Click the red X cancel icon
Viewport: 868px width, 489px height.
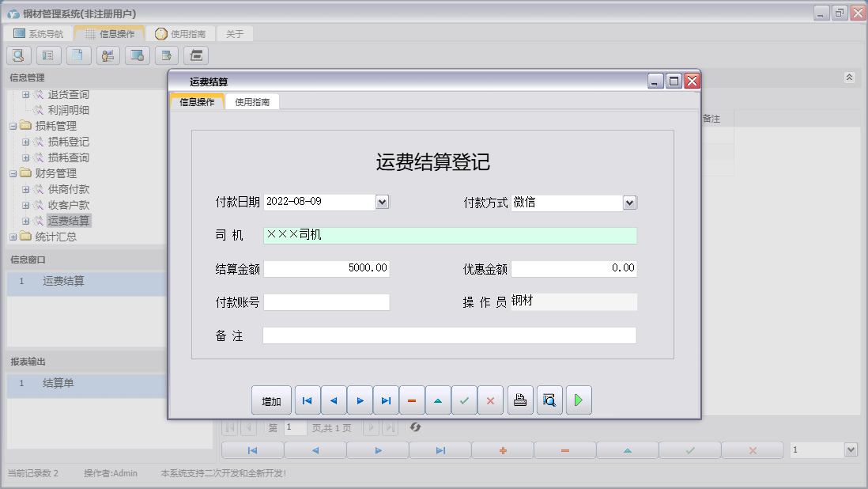pyautogui.click(x=490, y=400)
